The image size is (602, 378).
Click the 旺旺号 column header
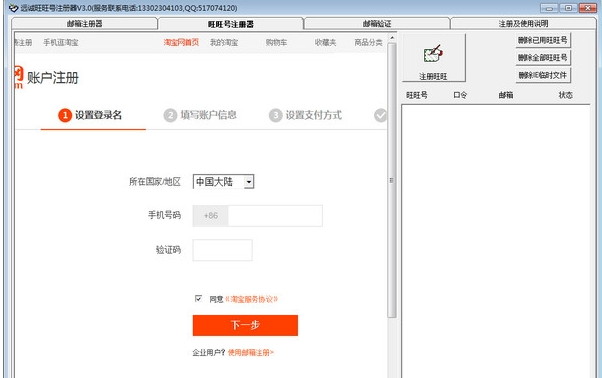pyautogui.click(x=417, y=95)
